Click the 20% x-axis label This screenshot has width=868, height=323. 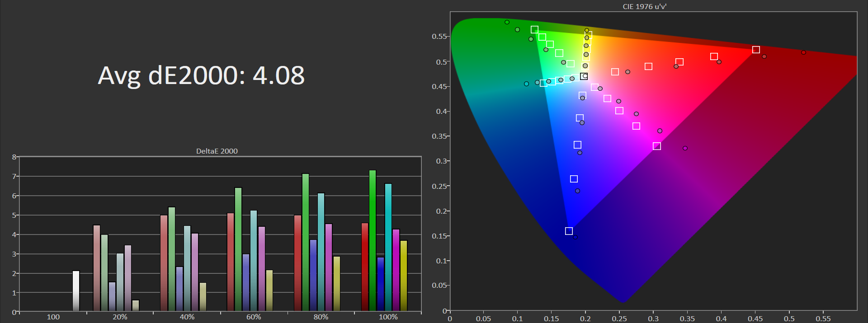(120, 317)
